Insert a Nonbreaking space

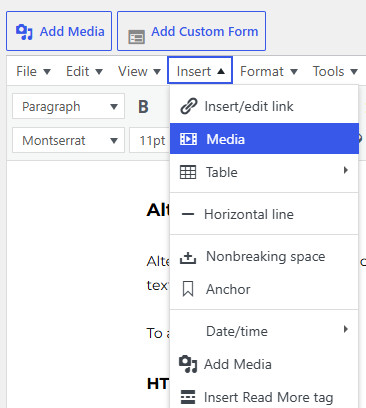tap(264, 256)
